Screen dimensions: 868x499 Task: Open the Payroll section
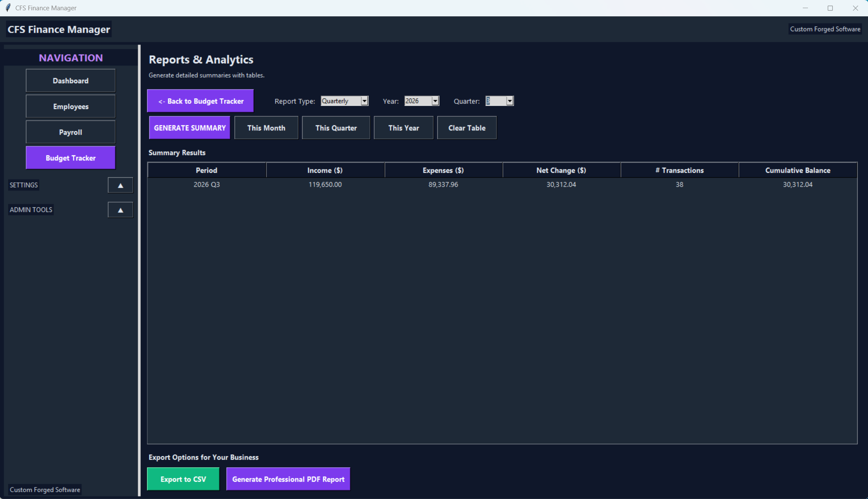tap(70, 132)
